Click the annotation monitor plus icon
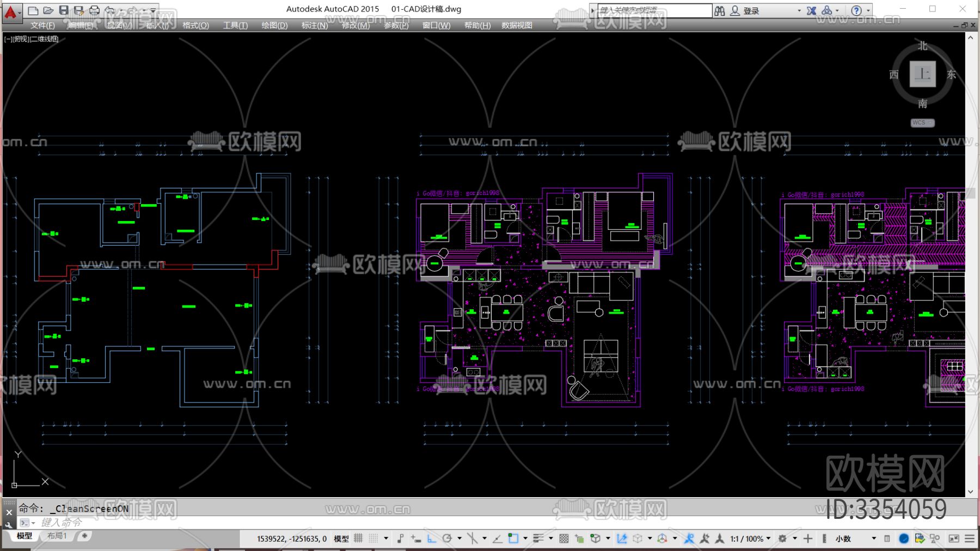This screenshot has height=551, width=980. [x=808, y=538]
